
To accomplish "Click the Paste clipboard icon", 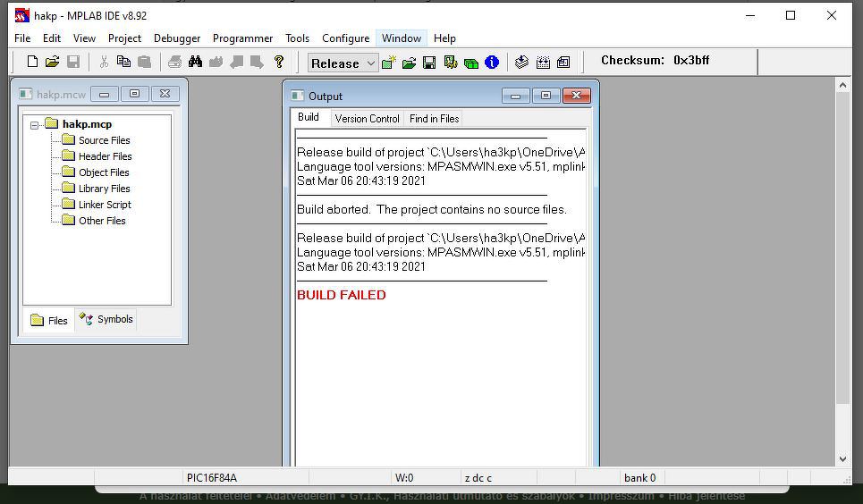I will [x=144, y=62].
